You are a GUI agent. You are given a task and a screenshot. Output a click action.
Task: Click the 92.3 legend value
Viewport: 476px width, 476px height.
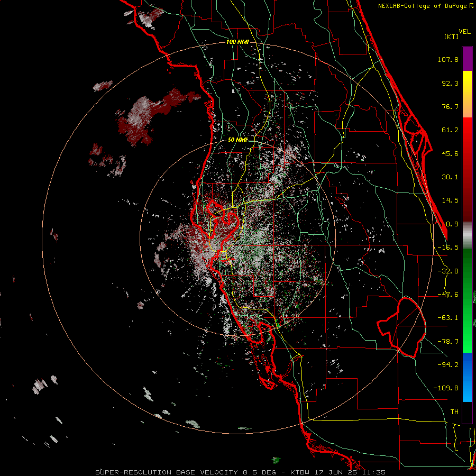(x=450, y=83)
